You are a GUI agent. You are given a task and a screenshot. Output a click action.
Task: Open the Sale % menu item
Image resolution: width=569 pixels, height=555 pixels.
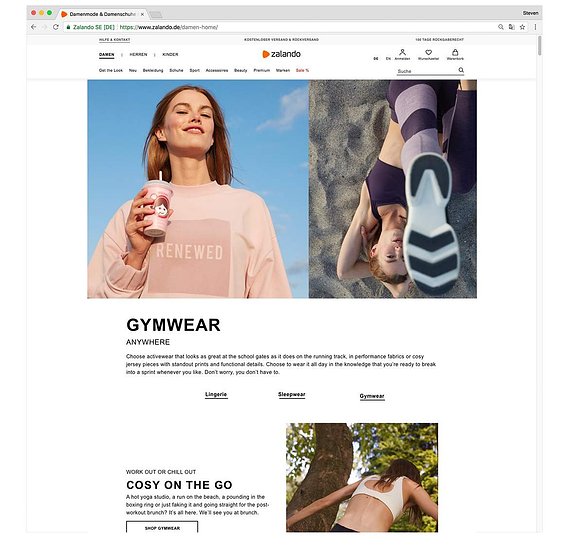302,70
